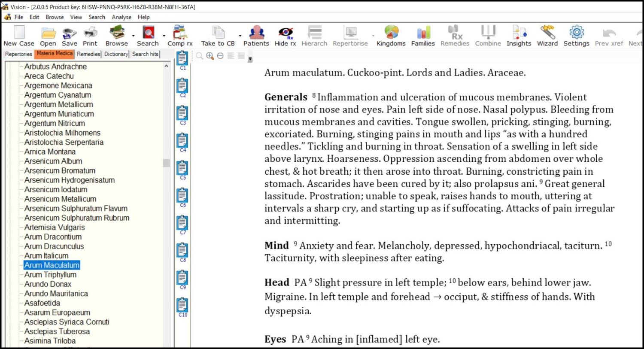Select Arsenicum Album in the remedy list

53,161
